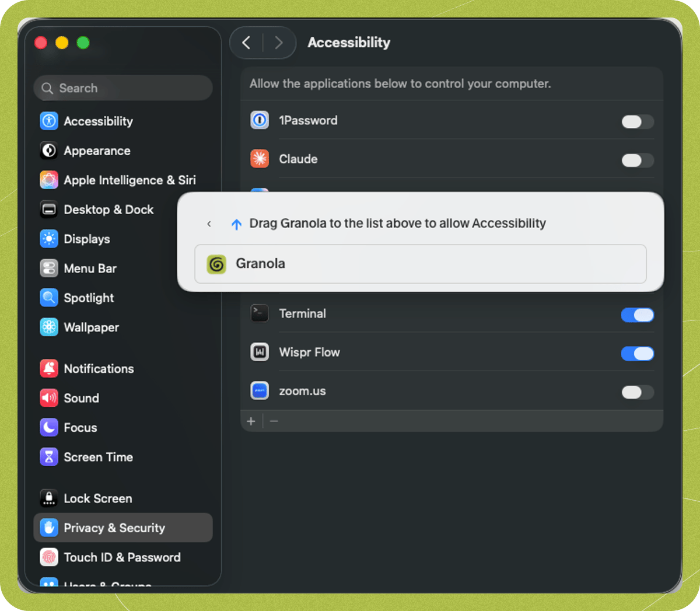The image size is (700, 611).
Task: Click the Displays sun icon
Action: [49, 239]
